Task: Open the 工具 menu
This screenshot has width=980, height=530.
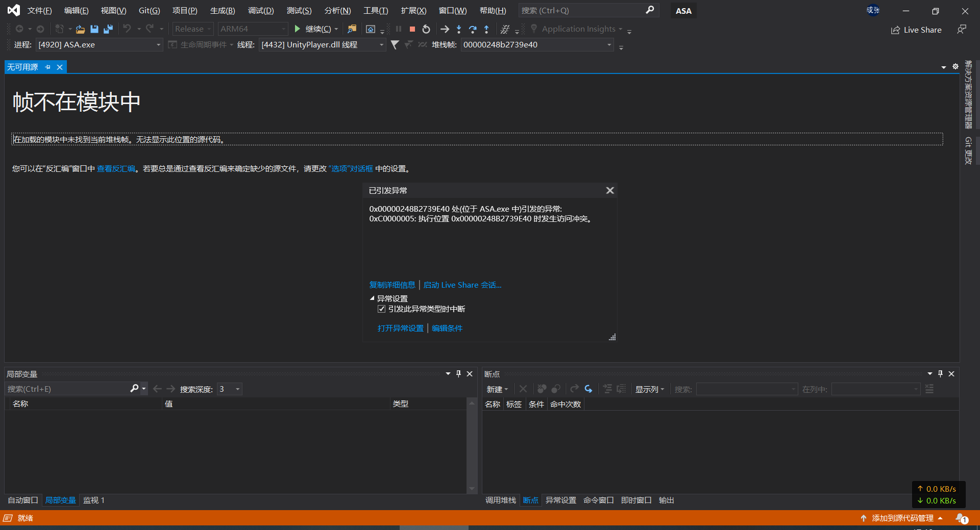Action: click(x=376, y=10)
